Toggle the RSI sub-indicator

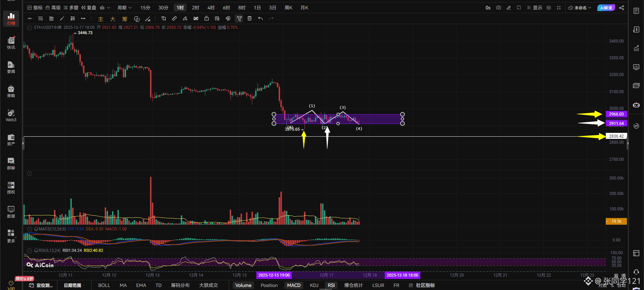[x=331, y=285]
